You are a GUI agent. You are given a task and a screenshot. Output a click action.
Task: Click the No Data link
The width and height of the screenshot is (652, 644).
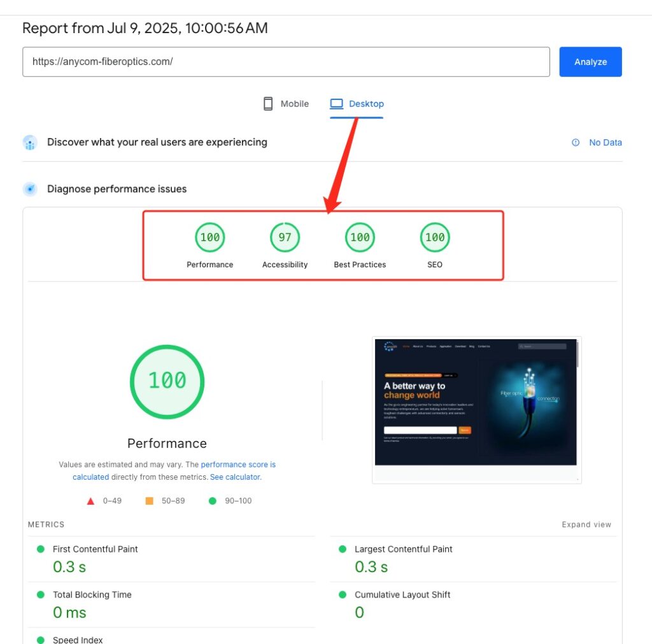pyautogui.click(x=606, y=143)
